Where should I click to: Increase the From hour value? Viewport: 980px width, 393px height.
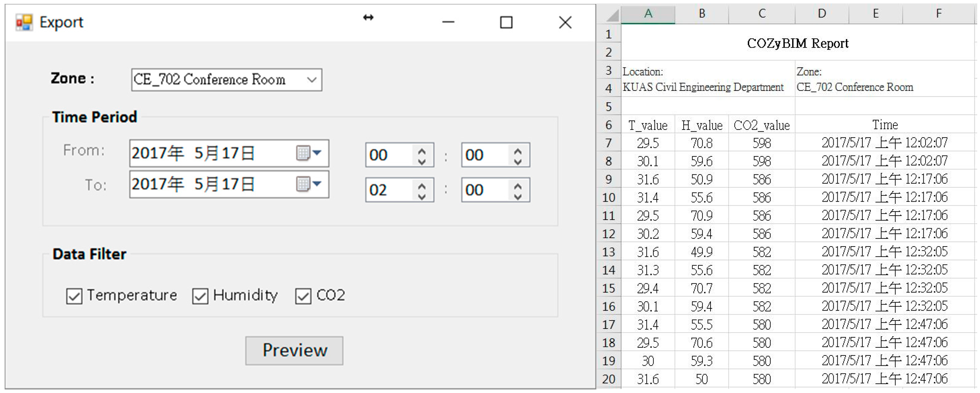tap(421, 151)
